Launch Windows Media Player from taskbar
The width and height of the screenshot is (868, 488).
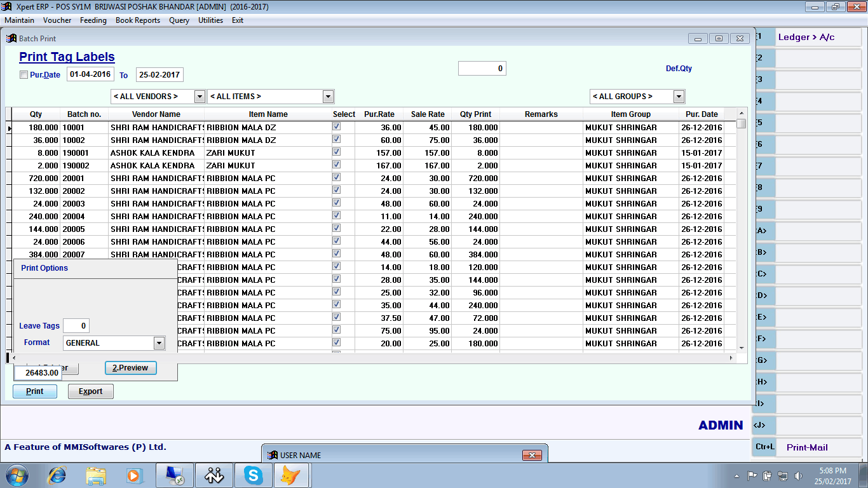(134, 475)
